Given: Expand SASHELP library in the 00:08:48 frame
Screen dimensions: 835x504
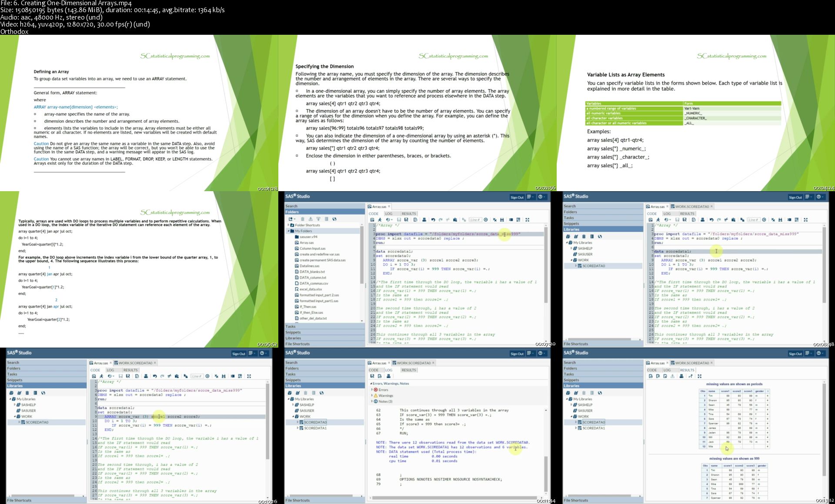Looking at the screenshot, I should [571, 249].
